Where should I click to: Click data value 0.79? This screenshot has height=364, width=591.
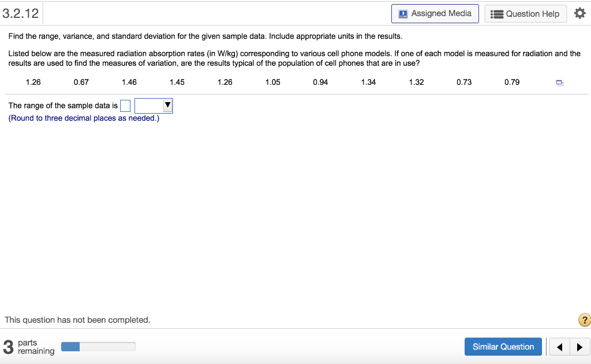[512, 82]
